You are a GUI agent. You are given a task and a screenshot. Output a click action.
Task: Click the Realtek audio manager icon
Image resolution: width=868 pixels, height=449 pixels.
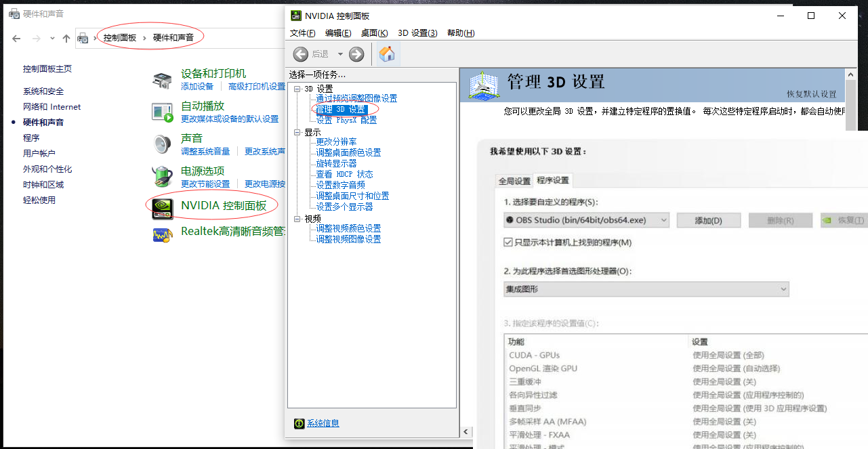tap(163, 234)
